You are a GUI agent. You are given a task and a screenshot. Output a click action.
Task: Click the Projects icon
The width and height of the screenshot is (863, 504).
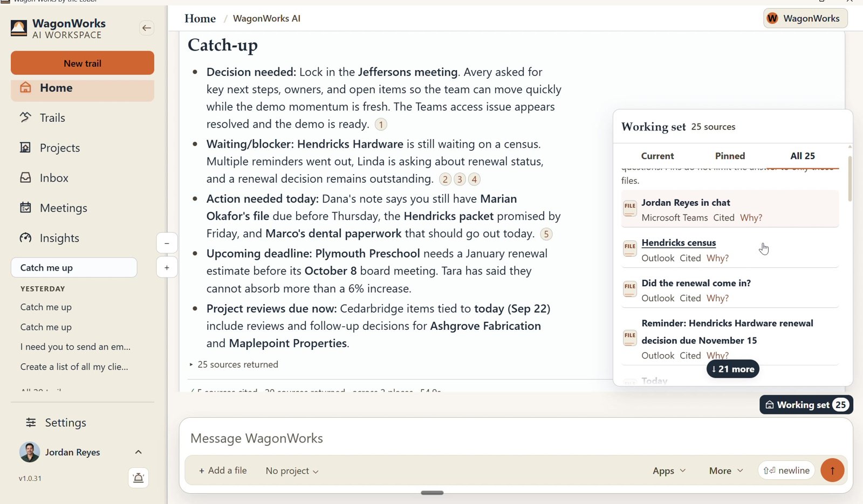tap(25, 147)
